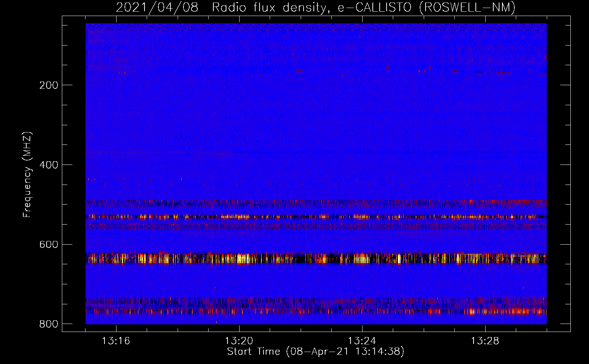This screenshot has width=589, height=364.
Task: Click the 'Start Time (08-Apr-21 13:14:38)' axis label
Action: click(316, 352)
